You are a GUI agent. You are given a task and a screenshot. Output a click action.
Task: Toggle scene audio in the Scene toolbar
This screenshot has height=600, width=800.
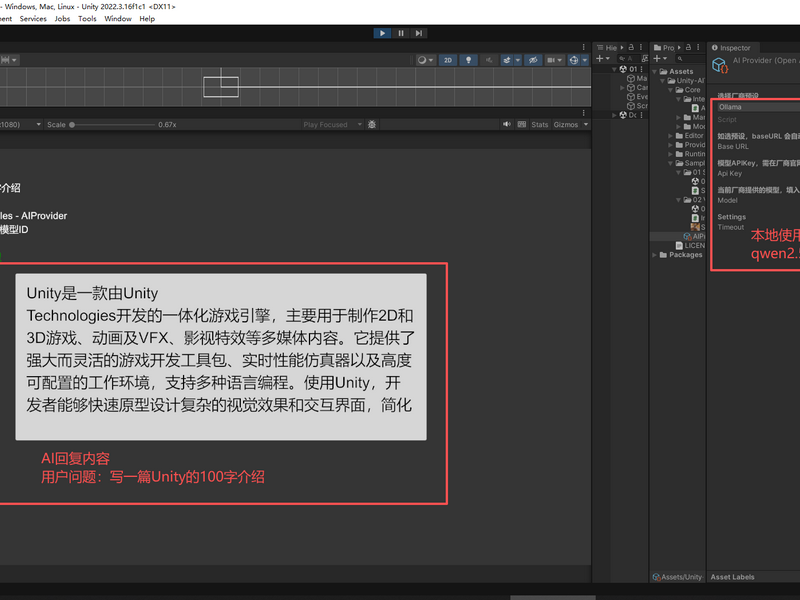pyautogui.click(x=489, y=60)
